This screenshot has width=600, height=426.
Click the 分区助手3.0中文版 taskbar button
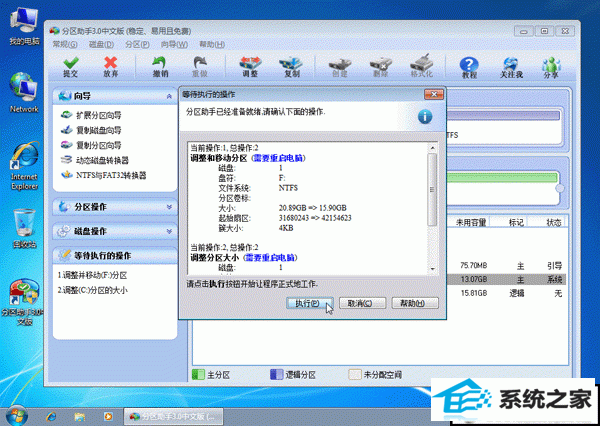pyautogui.click(x=173, y=416)
